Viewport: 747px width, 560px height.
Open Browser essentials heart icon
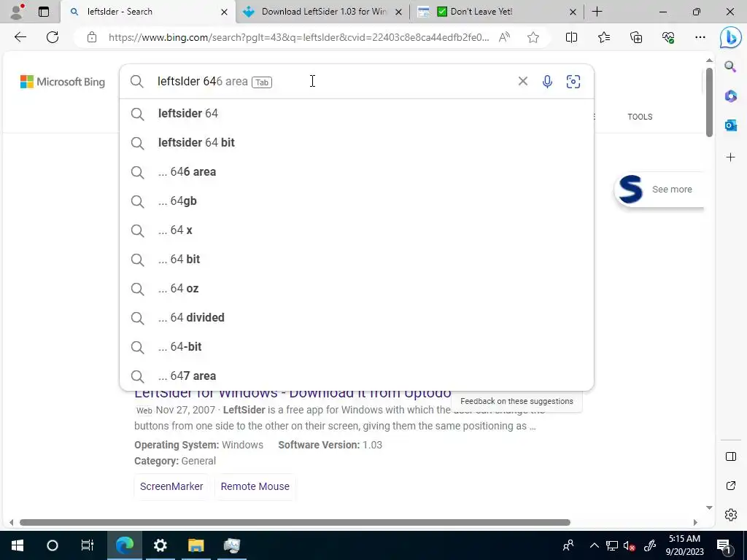pos(668,37)
